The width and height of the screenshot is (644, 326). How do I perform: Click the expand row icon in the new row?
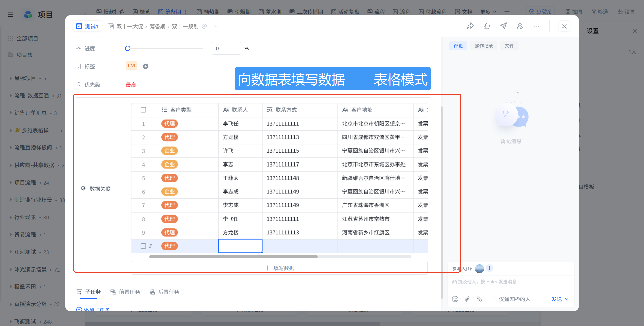tap(151, 246)
